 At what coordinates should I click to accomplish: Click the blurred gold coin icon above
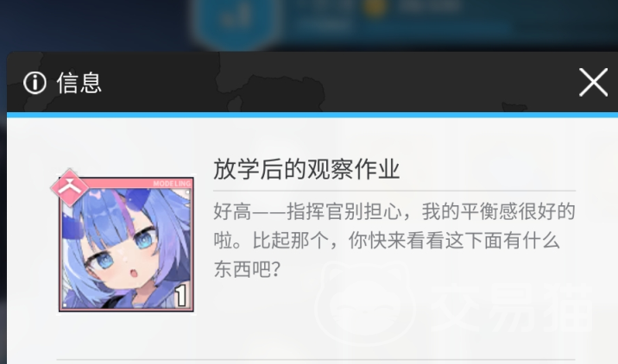(374, 7)
